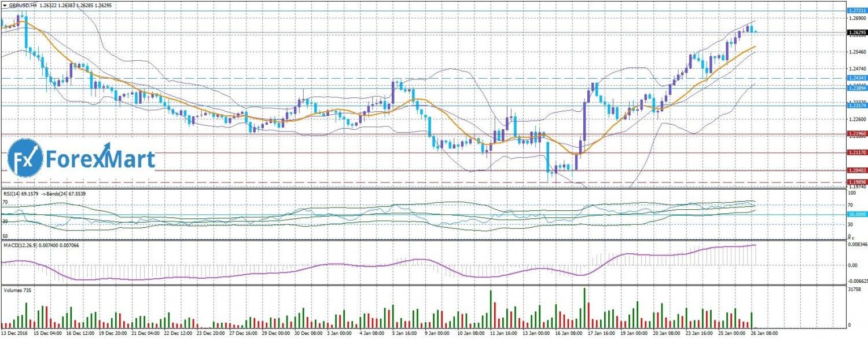The height and width of the screenshot is (339, 868).
Task: Select the 1.24343 dashed level price tag
Action: (858, 78)
